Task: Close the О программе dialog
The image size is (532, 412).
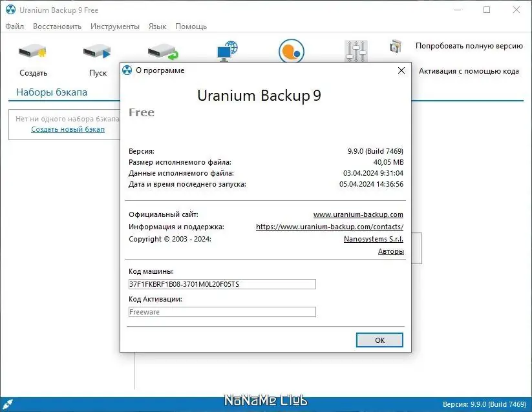Action: [401, 70]
